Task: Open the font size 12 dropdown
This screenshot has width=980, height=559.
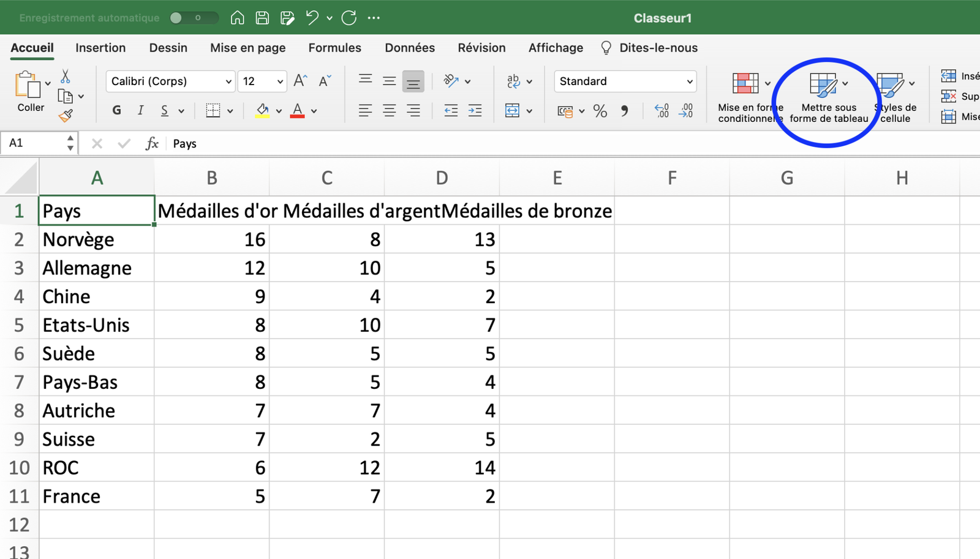Action: (x=262, y=81)
